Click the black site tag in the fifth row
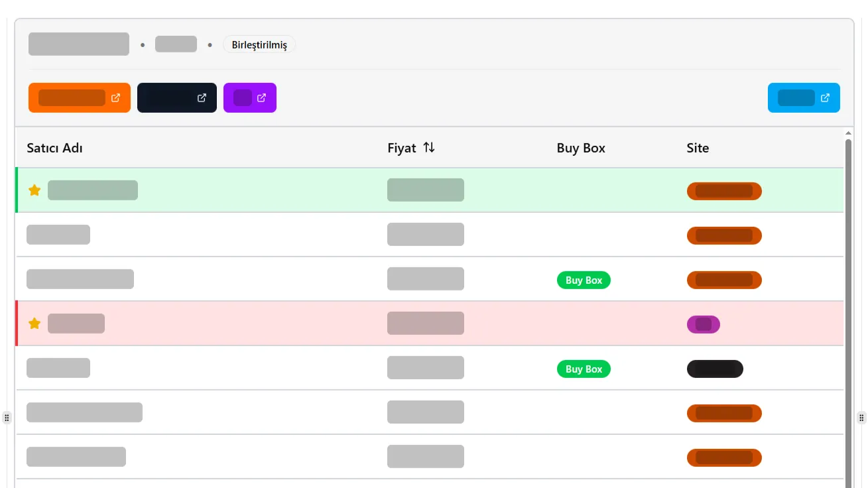This screenshot has height=488, width=868. pos(715,369)
